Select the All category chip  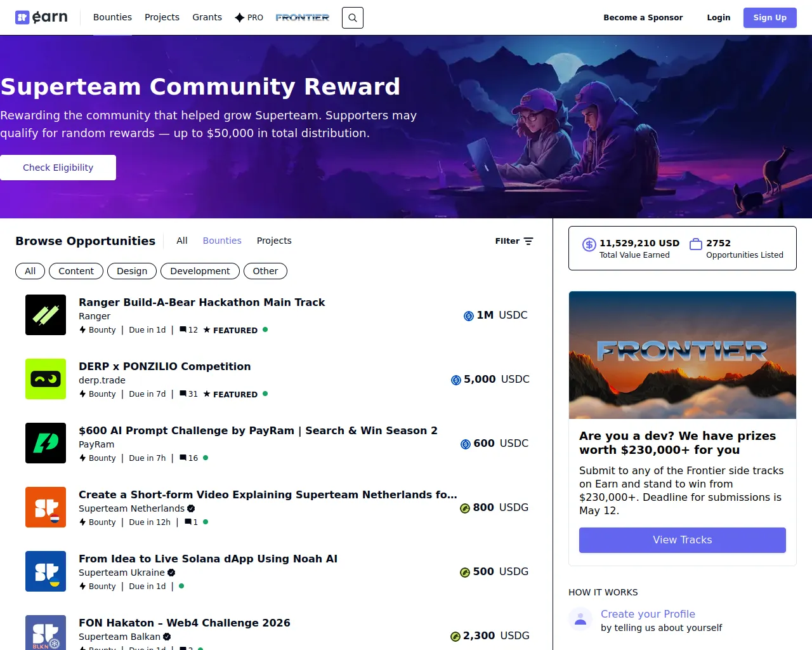(30, 271)
